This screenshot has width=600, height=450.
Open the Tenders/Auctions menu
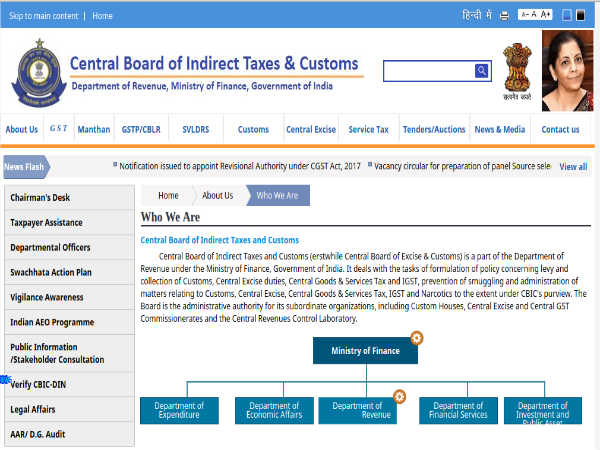434,129
